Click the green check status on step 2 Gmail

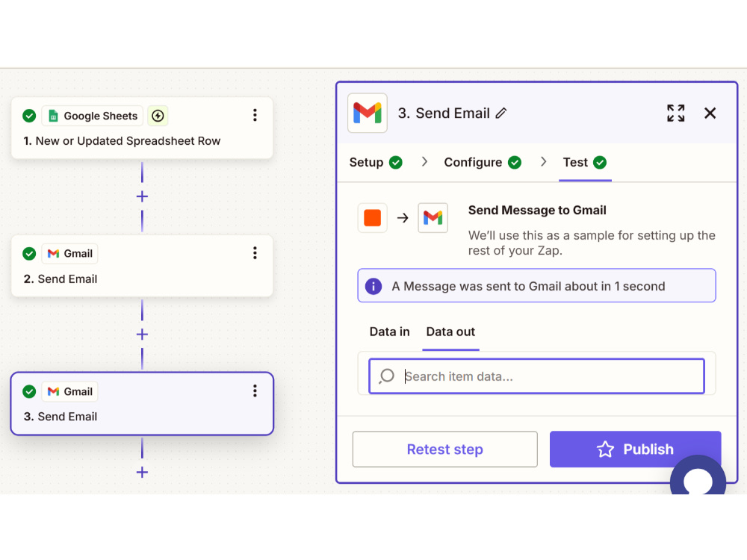point(29,253)
